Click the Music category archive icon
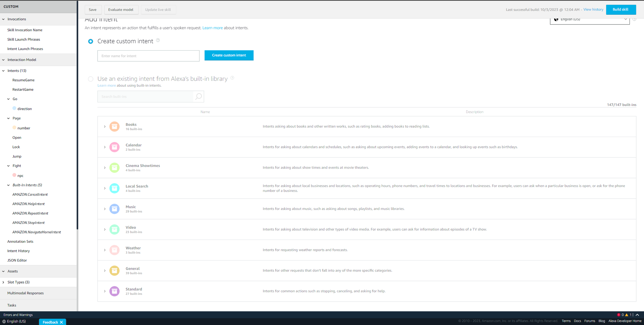644x325 pixels. click(x=114, y=209)
